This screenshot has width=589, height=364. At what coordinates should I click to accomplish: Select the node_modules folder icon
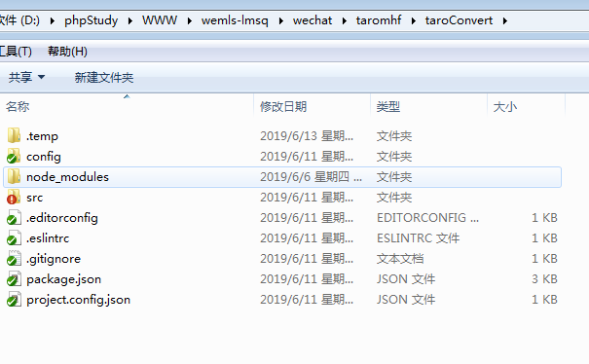coord(14,176)
